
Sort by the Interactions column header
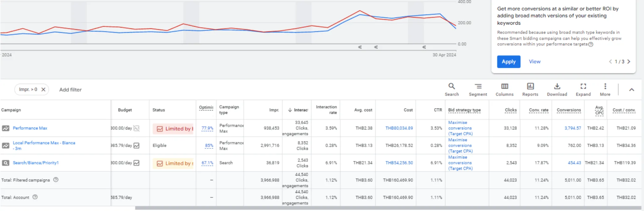click(298, 110)
